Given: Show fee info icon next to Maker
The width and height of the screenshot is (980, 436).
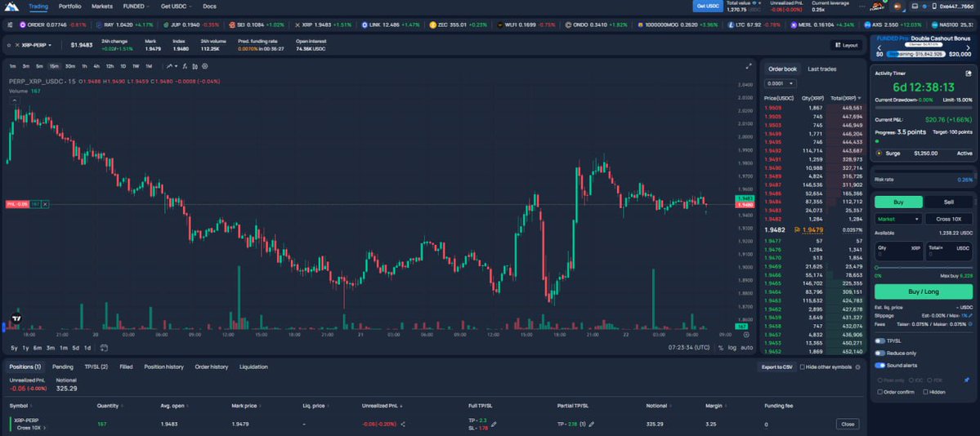Looking at the screenshot, I should (x=971, y=324).
